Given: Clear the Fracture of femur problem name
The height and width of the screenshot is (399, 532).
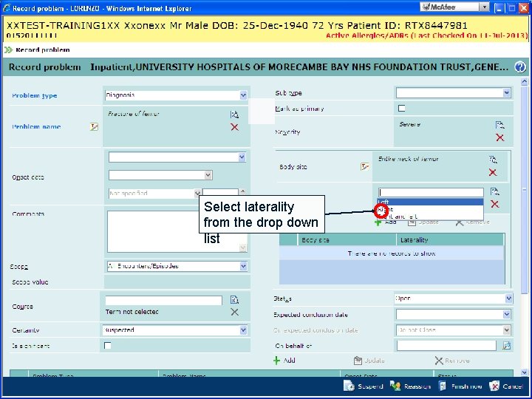Looking at the screenshot, I should pyautogui.click(x=234, y=127).
